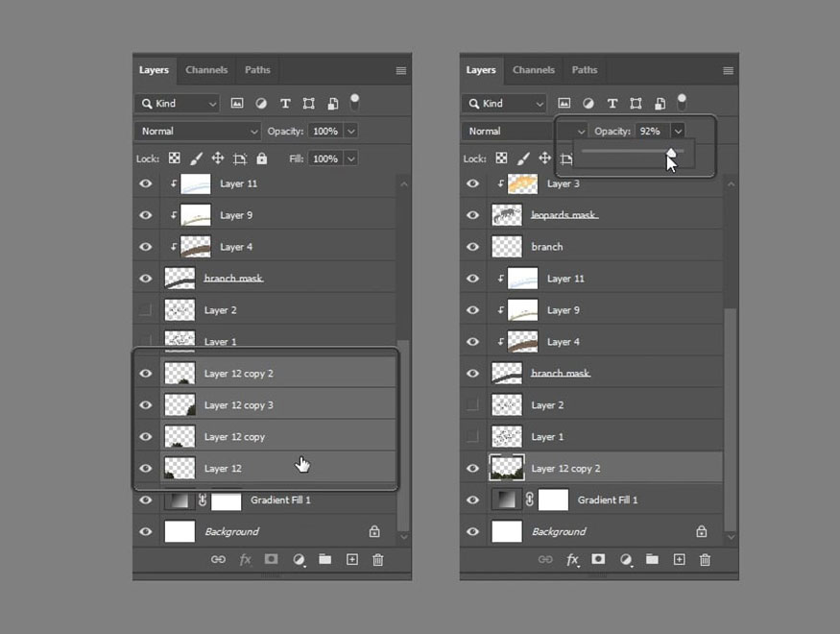The width and height of the screenshot is (840, 634).
Task: Switch to Channels tab in left panel
Action: pos(206,70)
